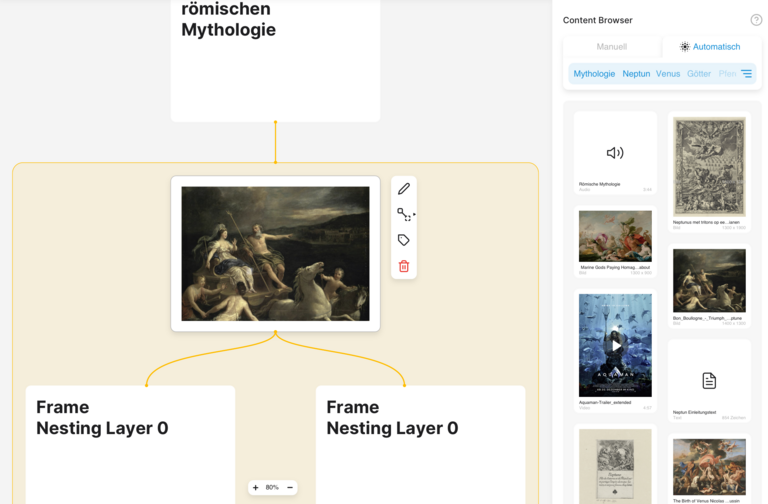The height and width of the screenshot is (504, 768).
Task: Open the Neptun Einleitungstext document item
Action: point(709,381)
